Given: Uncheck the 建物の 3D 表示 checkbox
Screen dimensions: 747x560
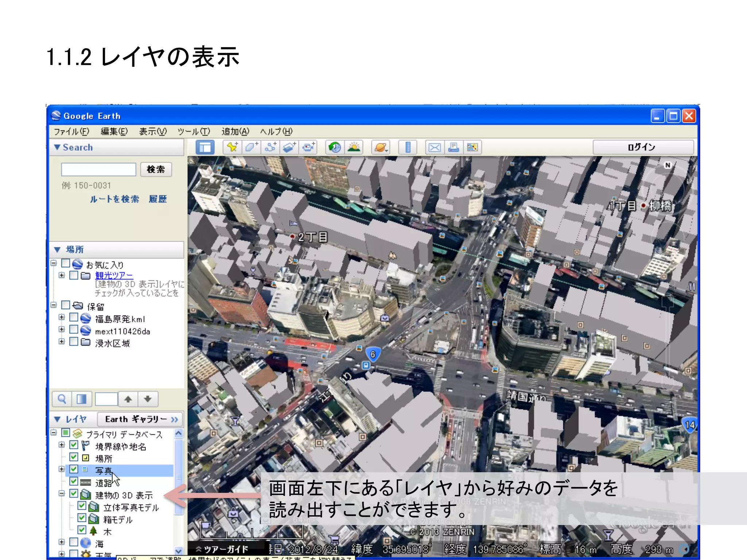Looking at the screenshot, I should click(x=74, y=494).
